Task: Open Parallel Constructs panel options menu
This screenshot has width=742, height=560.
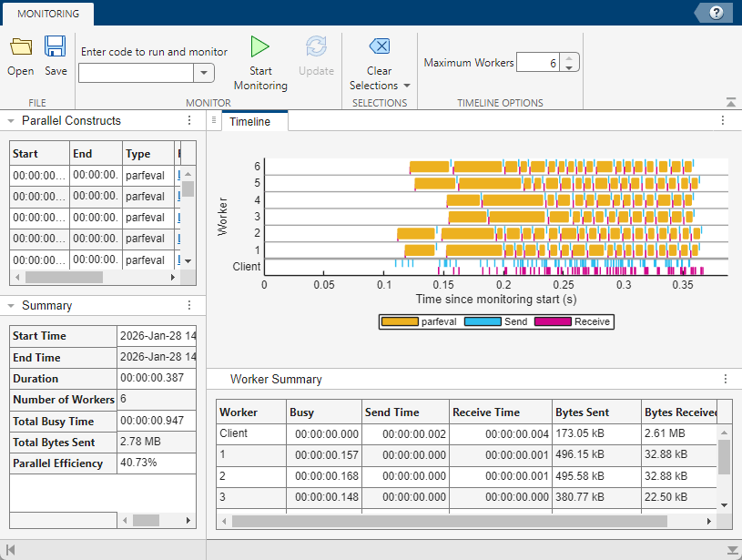Action: tap(189, 120)
